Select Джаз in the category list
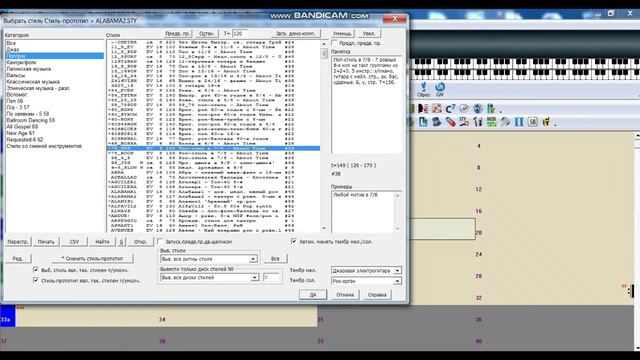Viewport: 640px width, 360px height. [x=54, y=49]
